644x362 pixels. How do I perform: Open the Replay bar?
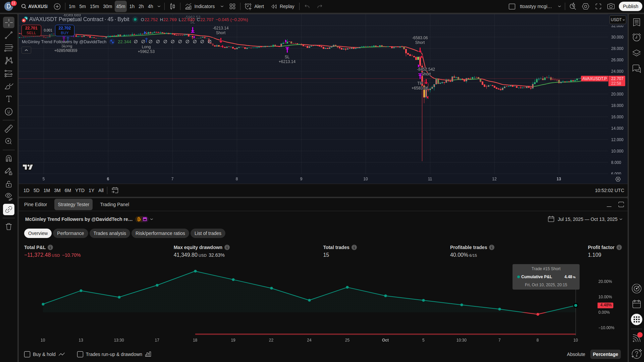click(283, 6)
